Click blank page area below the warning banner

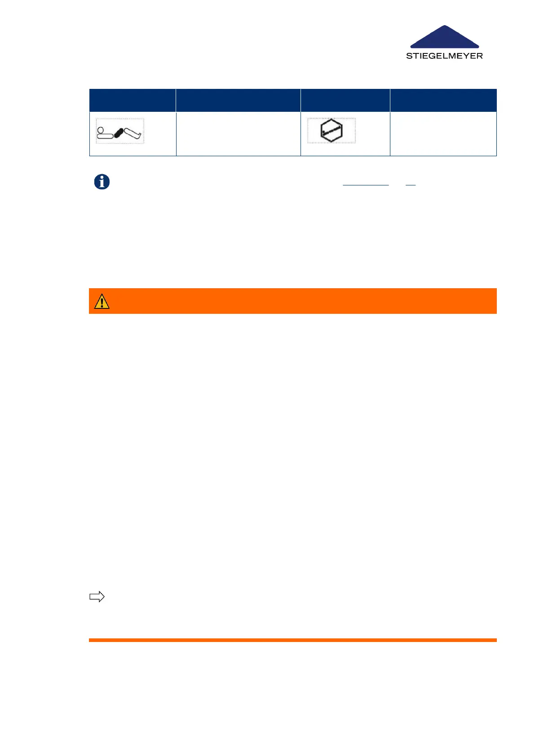[292, 426]
